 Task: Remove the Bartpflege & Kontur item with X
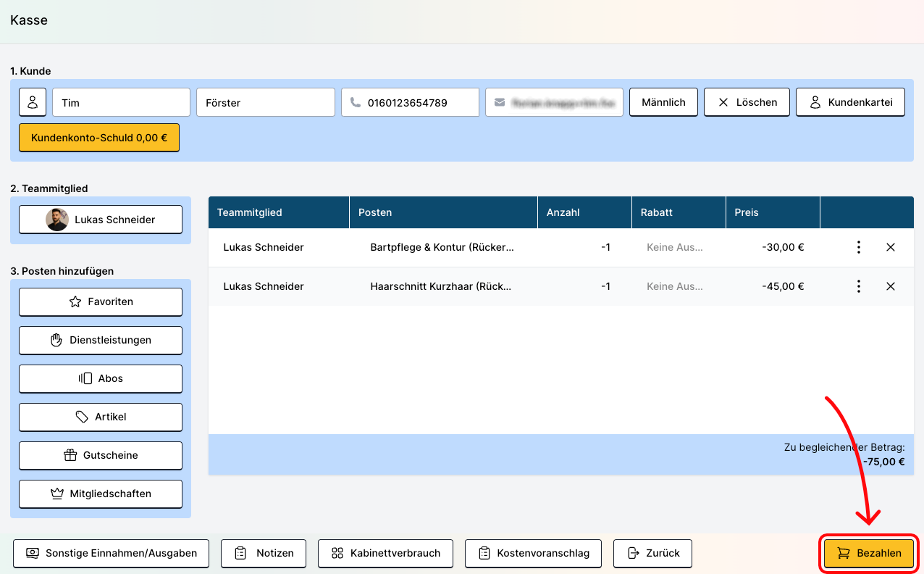pyautogui.click(x=891, y=247)
